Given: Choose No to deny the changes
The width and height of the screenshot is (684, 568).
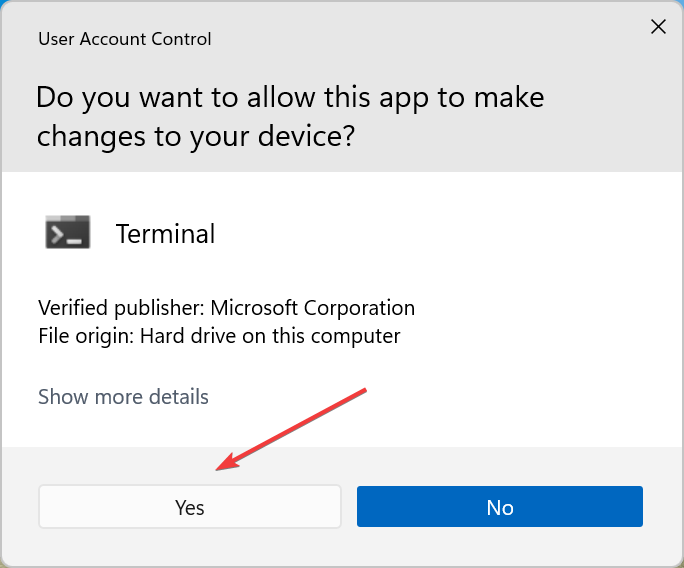Looking at the screenshot, I should point(500,507).
